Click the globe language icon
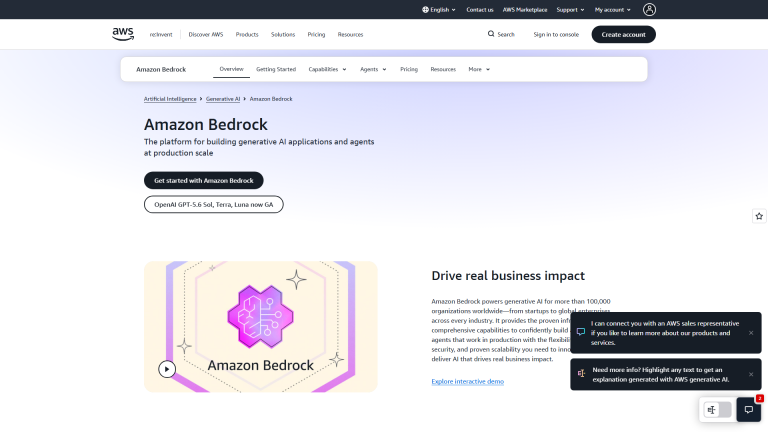This screenshot has width=768, height=432. point(425,9)
